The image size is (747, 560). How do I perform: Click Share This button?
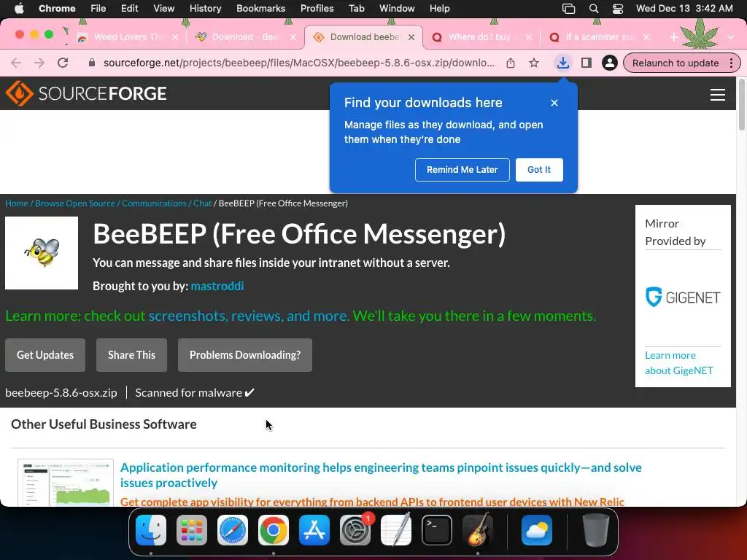[131, 355]
